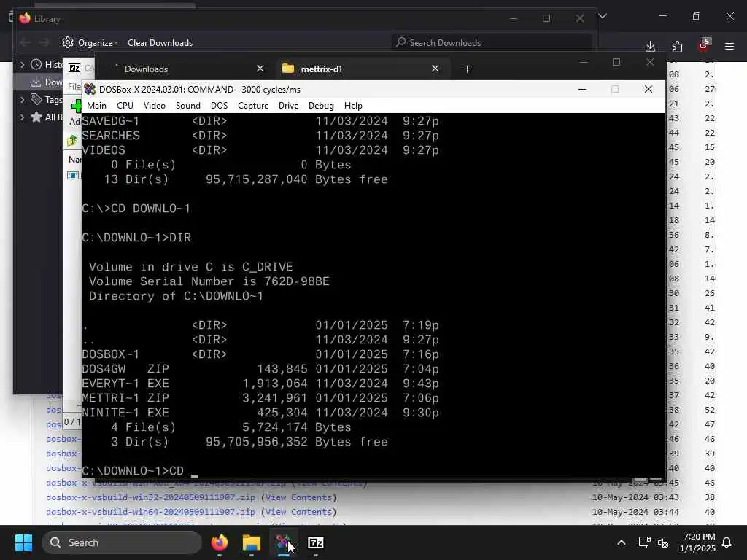Image resolution: width=747 pixels, height=560 pixels.
Task: Click the uBlock extension icon in Firefox
Action: click(704, 45)
